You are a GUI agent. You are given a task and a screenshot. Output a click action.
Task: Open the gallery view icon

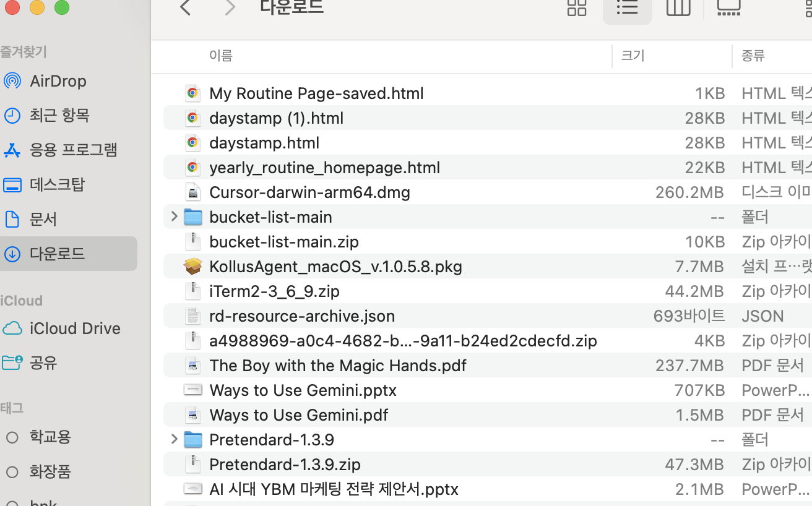[x=728, y=8]
